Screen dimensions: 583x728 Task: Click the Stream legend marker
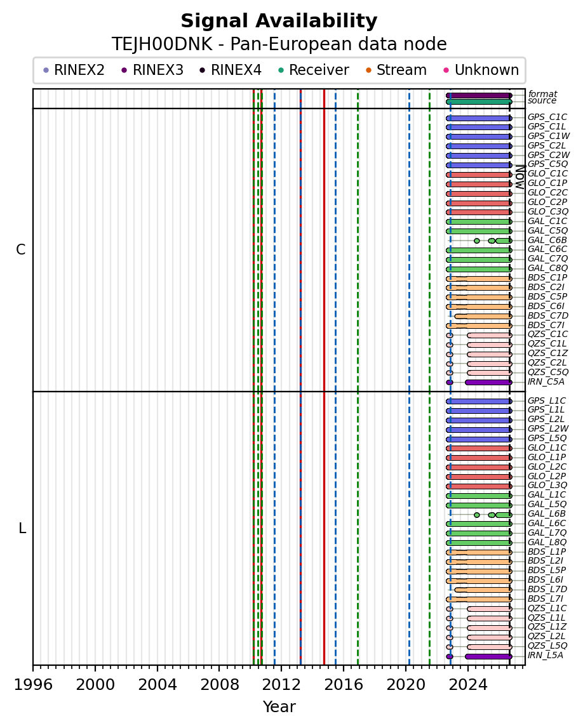click(x=368, y=70)
